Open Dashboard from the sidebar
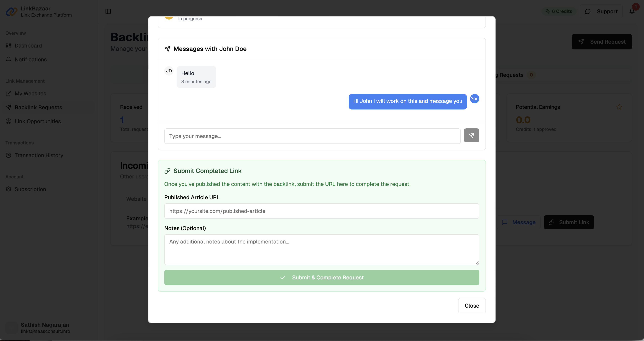The height and width of the screenshot is (341, 644). point(28,46)
